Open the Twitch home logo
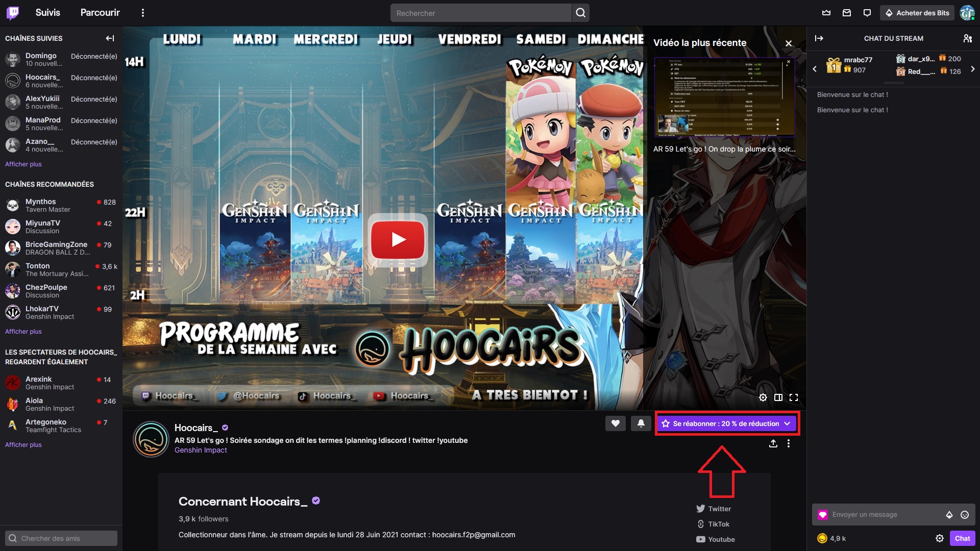980x551 pixels. coord(13,13)
